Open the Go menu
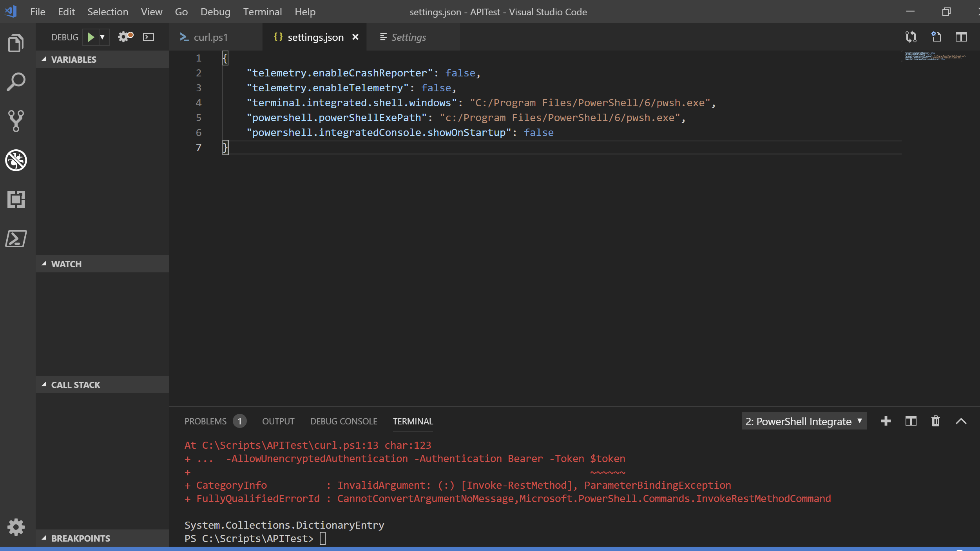 181,12
